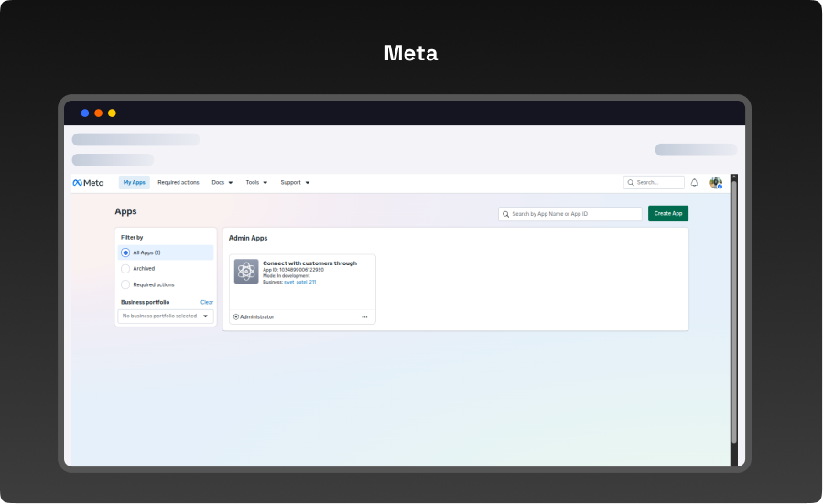Open the profile avatar menu
The width and height of the screenshot is (823, 504).
(716, 183)
